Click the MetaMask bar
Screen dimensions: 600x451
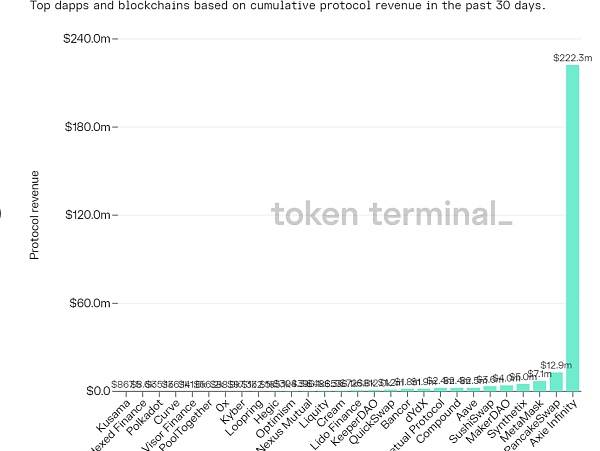click(540, 386)
